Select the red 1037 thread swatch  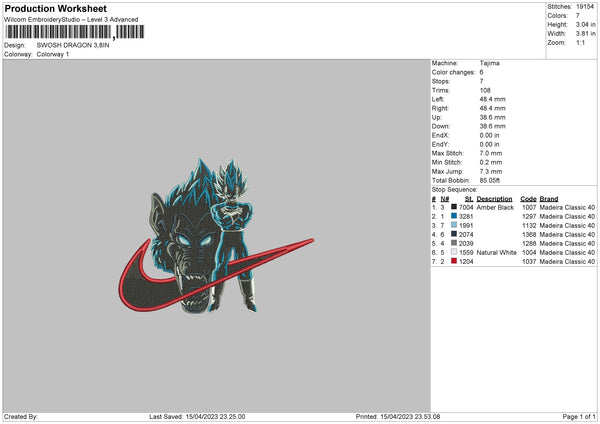coord(454,261)
